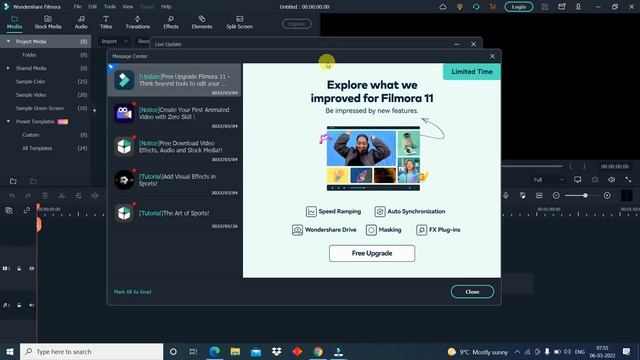
Task: Click Close in the Message Center
Action: coord(472,292)
